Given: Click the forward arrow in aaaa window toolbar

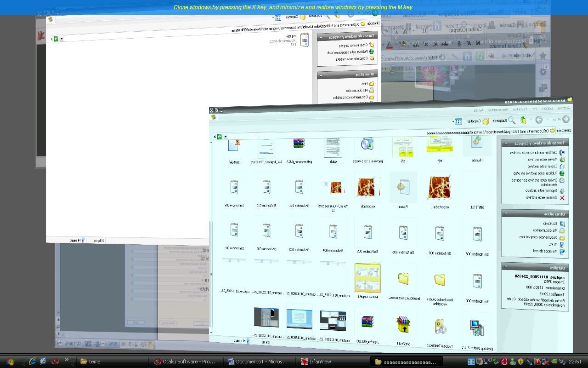Looking at the screenshot, I should [539, 120].
